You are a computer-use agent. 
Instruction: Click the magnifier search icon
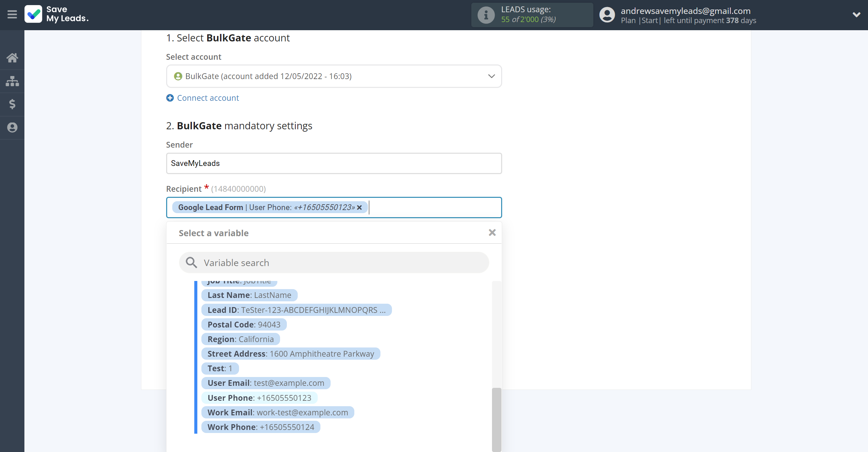[x=191, y=263]
